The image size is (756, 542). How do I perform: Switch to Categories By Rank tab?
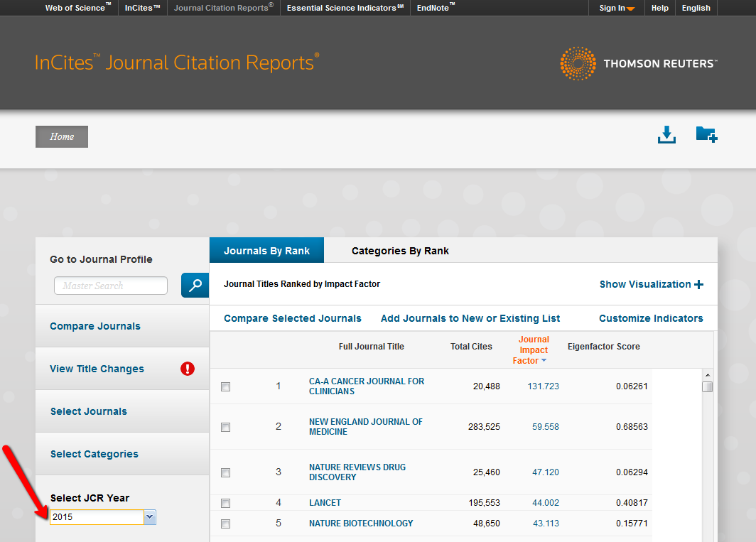(x=400, y=251)
